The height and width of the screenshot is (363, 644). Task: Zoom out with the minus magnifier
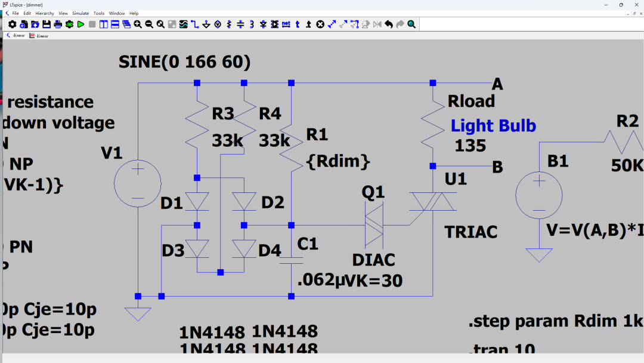[149, 24]
